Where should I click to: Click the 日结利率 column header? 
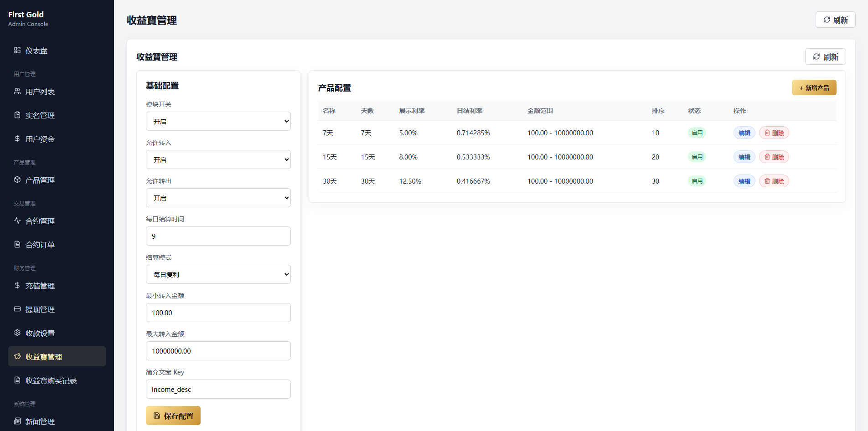(470, 111)
